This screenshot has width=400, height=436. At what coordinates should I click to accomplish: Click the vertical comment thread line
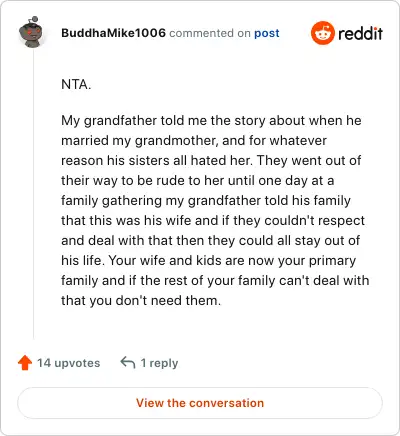click(x=33, y=195)
